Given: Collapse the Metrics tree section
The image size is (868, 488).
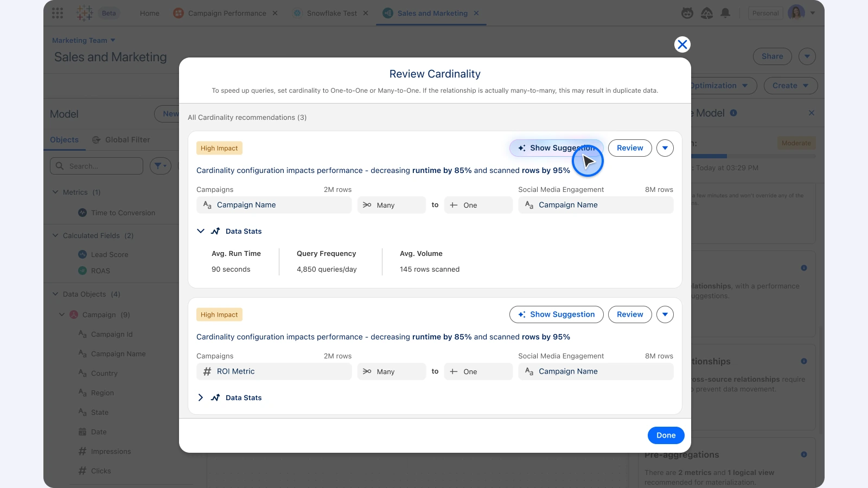Looking at the screenshot, I should (x=55, y=192).
